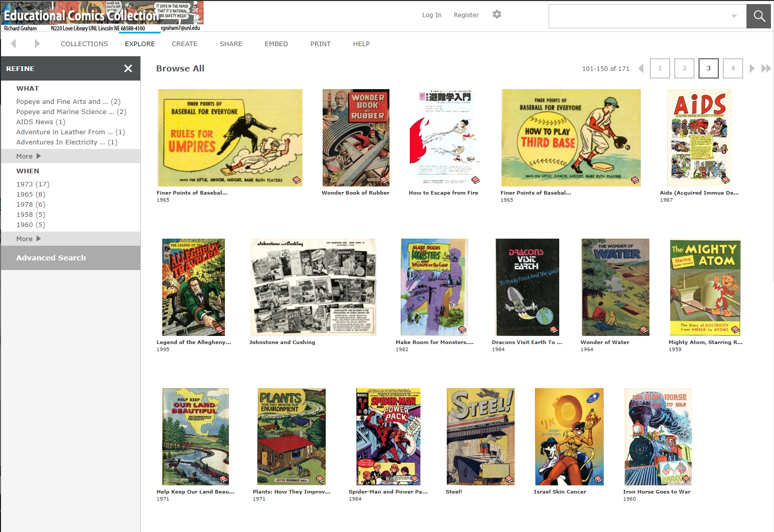Screen dimensions: 774x532
Task: Open the Spider-Man and Power Pack thumbnail
Action: (388, 436)
